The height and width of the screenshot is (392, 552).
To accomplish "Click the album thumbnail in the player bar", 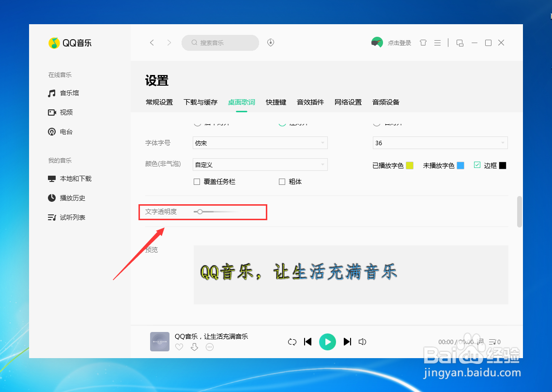I will 159,342.
